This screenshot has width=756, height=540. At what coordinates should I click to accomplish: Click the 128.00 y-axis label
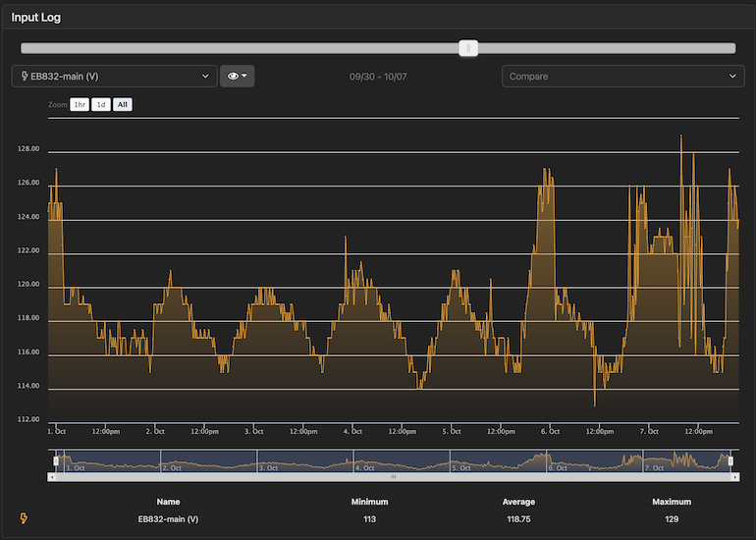click(28, 149)
